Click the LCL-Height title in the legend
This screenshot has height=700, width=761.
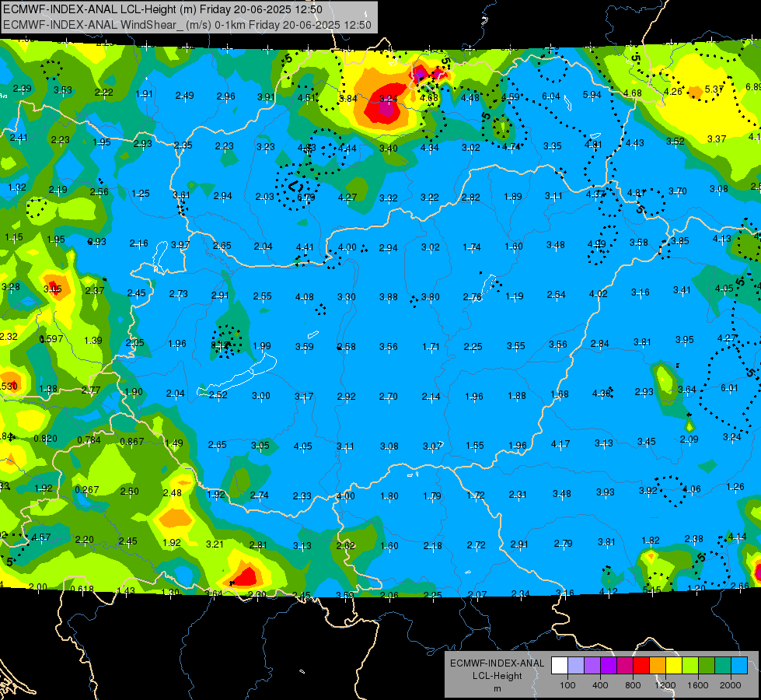point(497,676)
